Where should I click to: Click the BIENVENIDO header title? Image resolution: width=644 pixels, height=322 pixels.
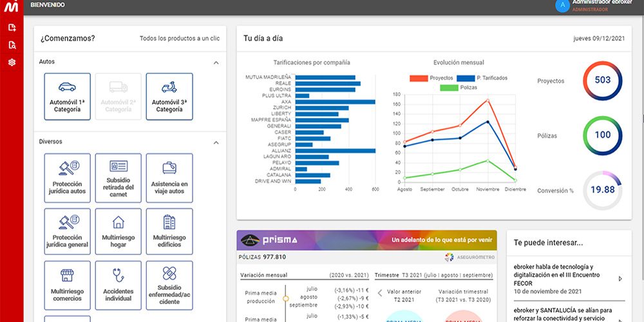point(48,5)
